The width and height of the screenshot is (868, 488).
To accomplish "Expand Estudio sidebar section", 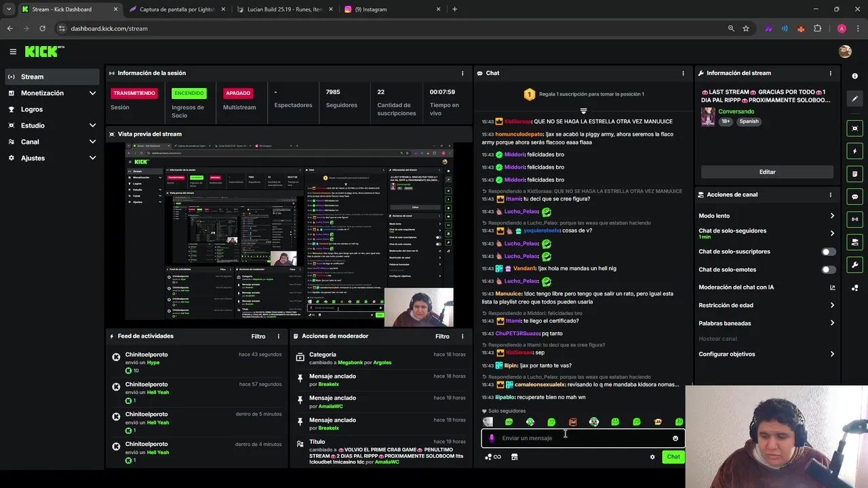I will click(x=53, y=125).
